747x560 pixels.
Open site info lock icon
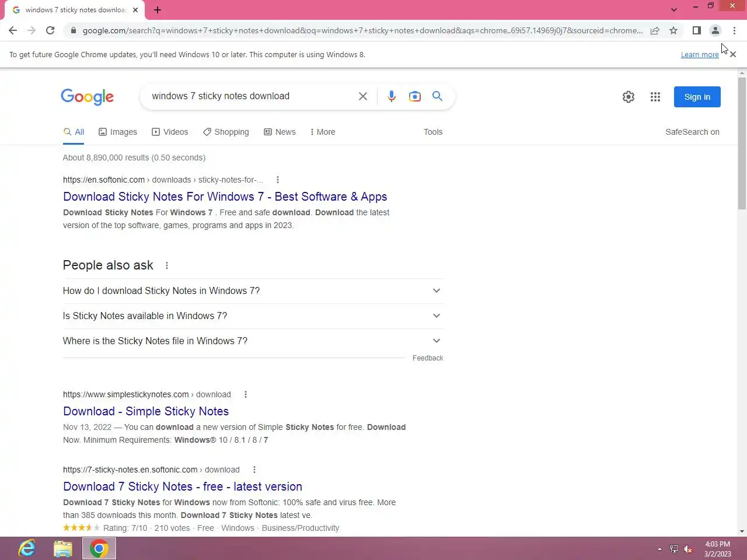pos(73,30)
